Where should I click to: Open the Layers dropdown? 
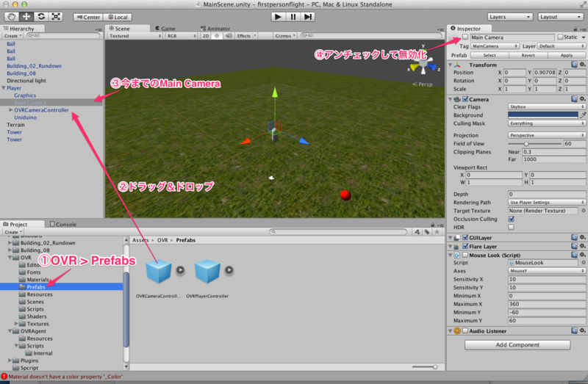point(509,16)
